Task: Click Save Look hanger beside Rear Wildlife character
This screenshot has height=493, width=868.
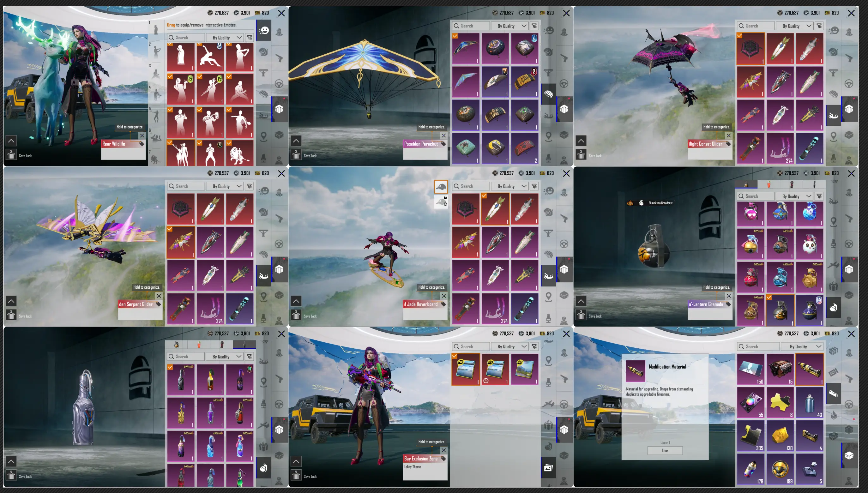Action: (x=11, y=155)
